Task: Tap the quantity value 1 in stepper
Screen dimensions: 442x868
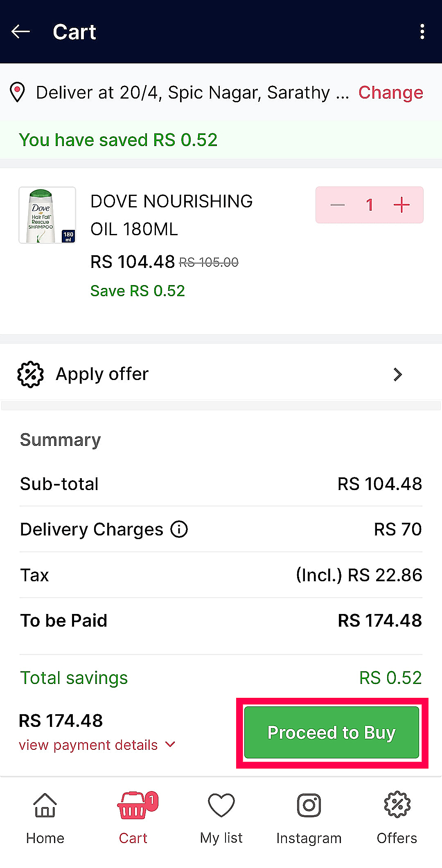Action: [x=370, y=205]
